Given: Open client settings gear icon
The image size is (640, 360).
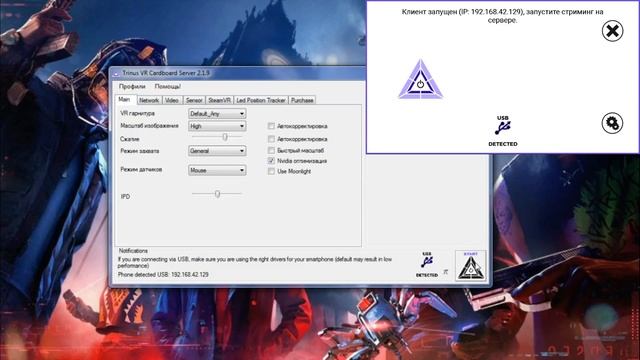Looking at the screenshot, I should (x=612, y=123).
